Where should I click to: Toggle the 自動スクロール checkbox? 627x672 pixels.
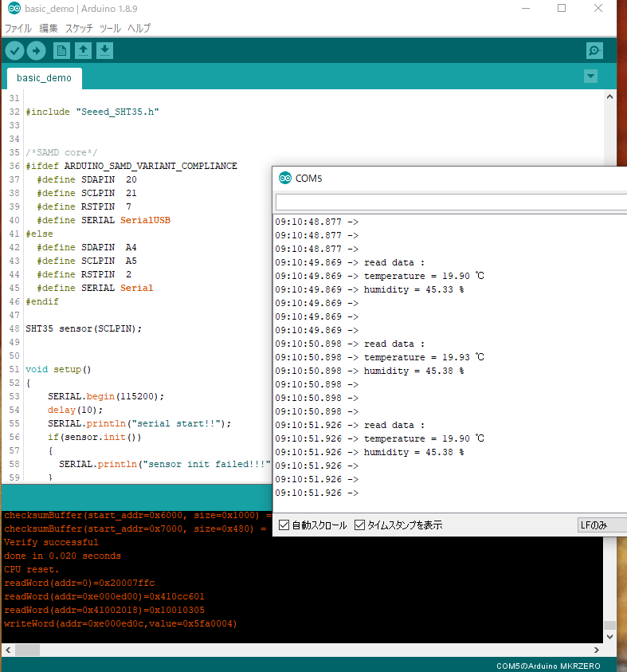coord(284,525)
